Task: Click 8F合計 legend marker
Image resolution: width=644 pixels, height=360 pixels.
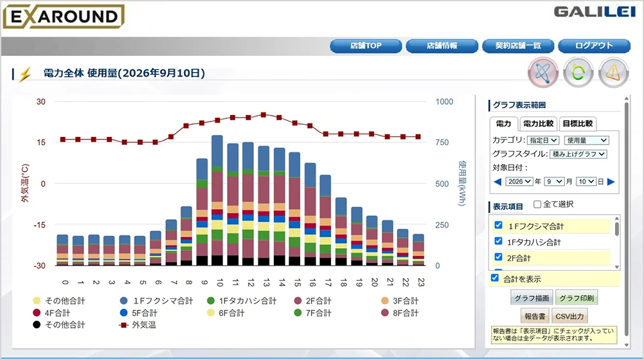Action: click(x=385, y=312)
